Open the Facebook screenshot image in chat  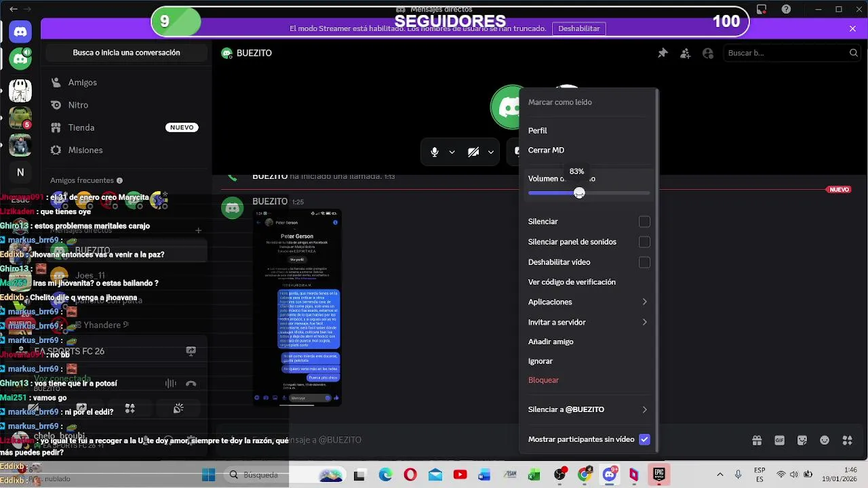(x=298, y=307)
